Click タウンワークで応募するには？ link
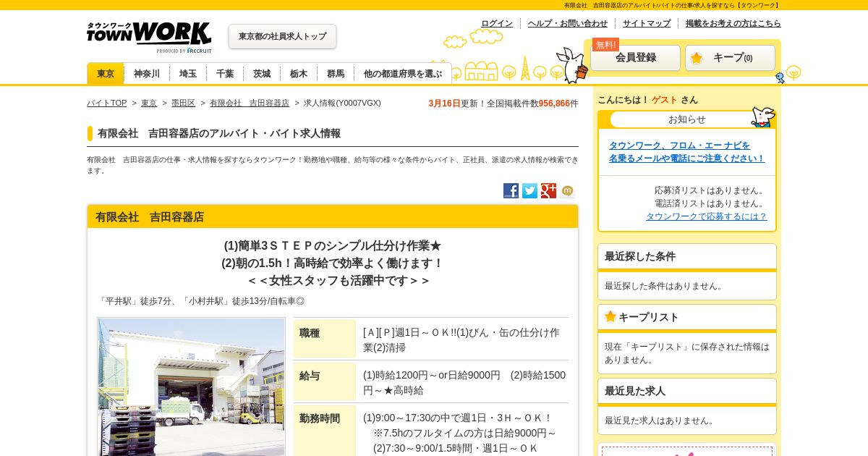Screen dimensions: 868x456 706,216
